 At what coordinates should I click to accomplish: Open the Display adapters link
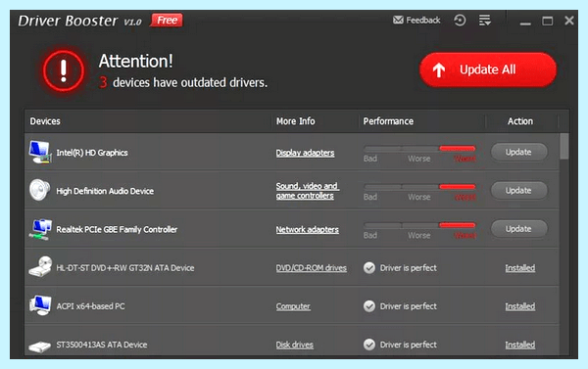(305, 153)
